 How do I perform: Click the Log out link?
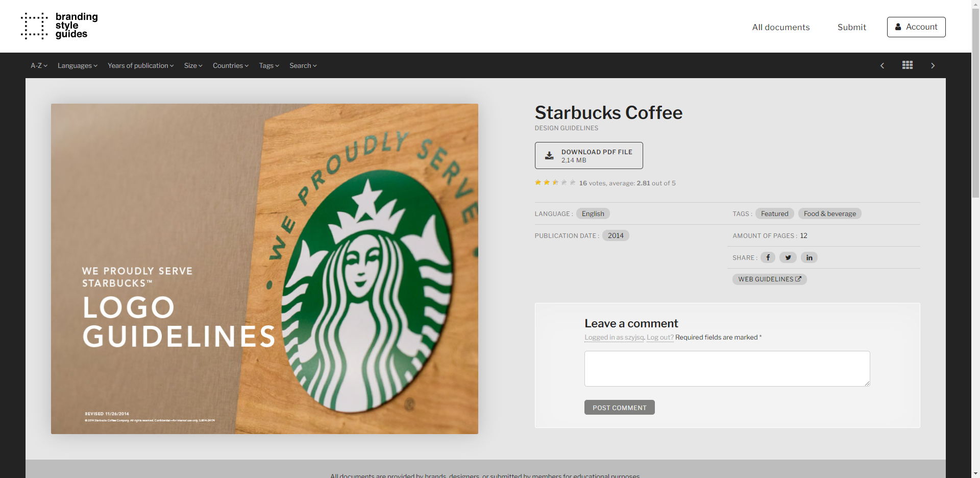660,337
